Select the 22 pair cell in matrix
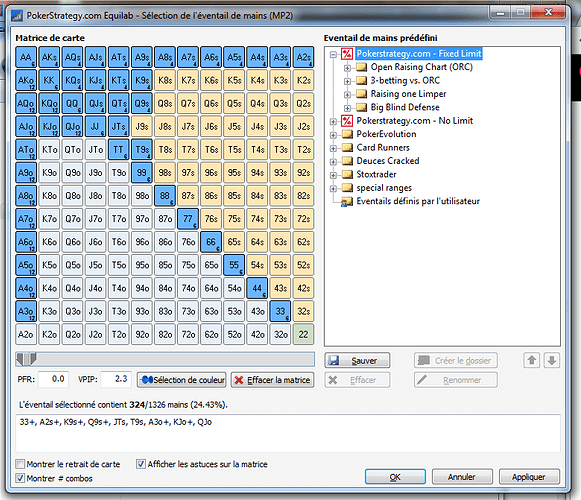Image resolution: width=581 pixels, height=500 pixels. click(x=303, y=334)
